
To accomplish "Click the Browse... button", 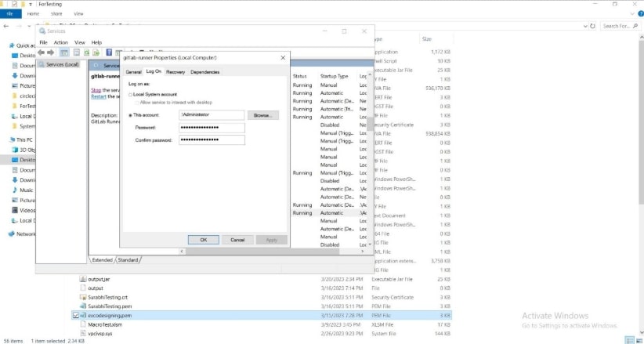I will click(263, 115).
